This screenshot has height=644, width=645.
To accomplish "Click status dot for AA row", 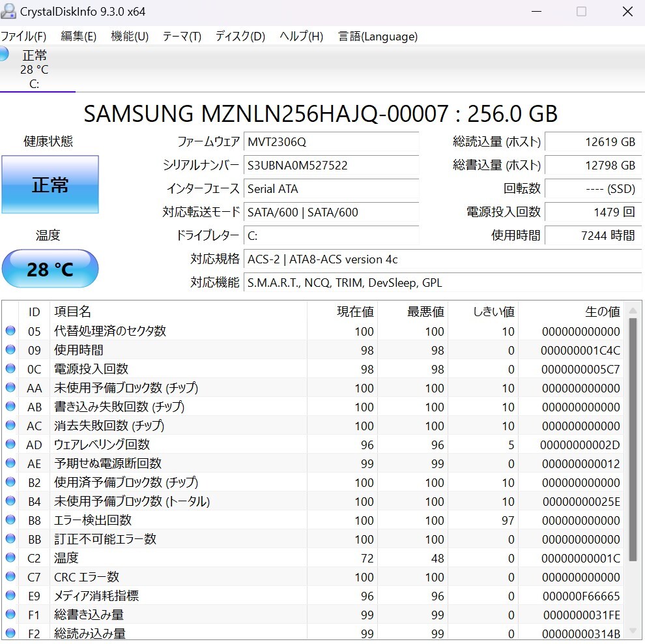I will pyautogui.click(x=10, y=387).
